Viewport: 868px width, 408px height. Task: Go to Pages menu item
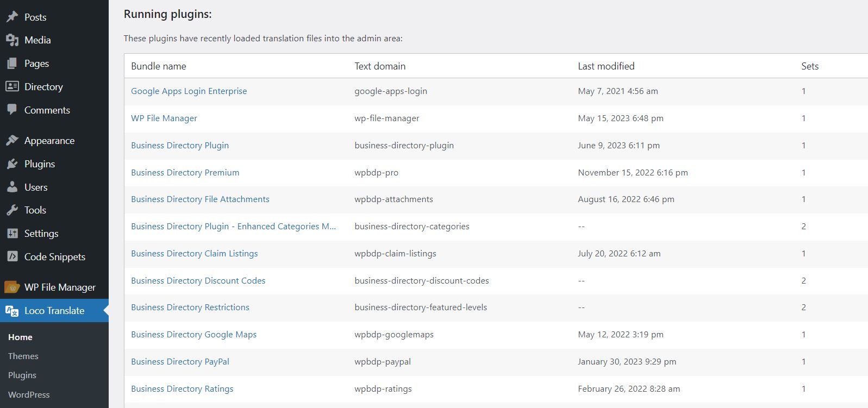point(36,64)
